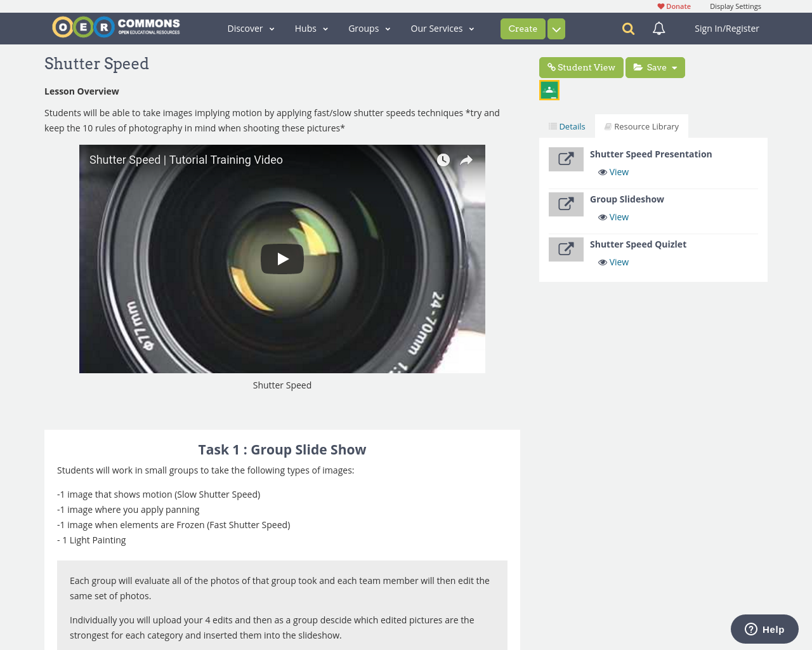Open Shutter Speed Quizlet external link icon
Image resolution: width=812 pixels, height=650 pixels.
(x=566, y=248)
